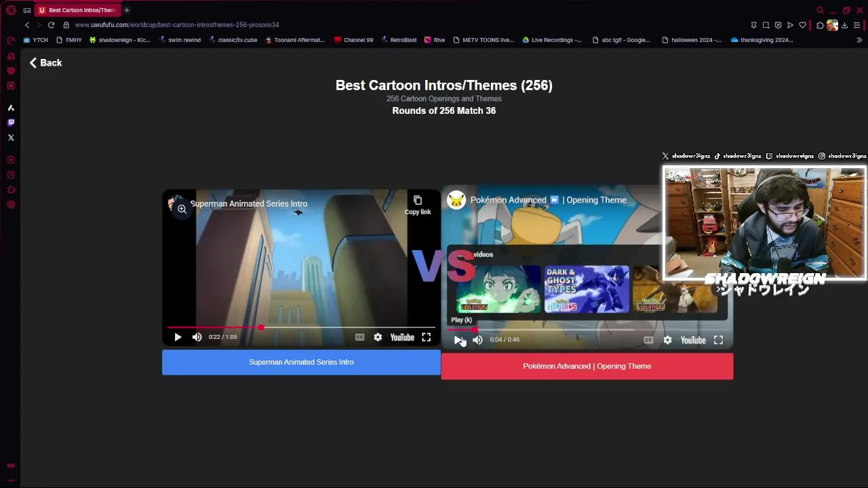Open the Aria AI sidebar icon
868x488 pixels.
coord(11,108)
